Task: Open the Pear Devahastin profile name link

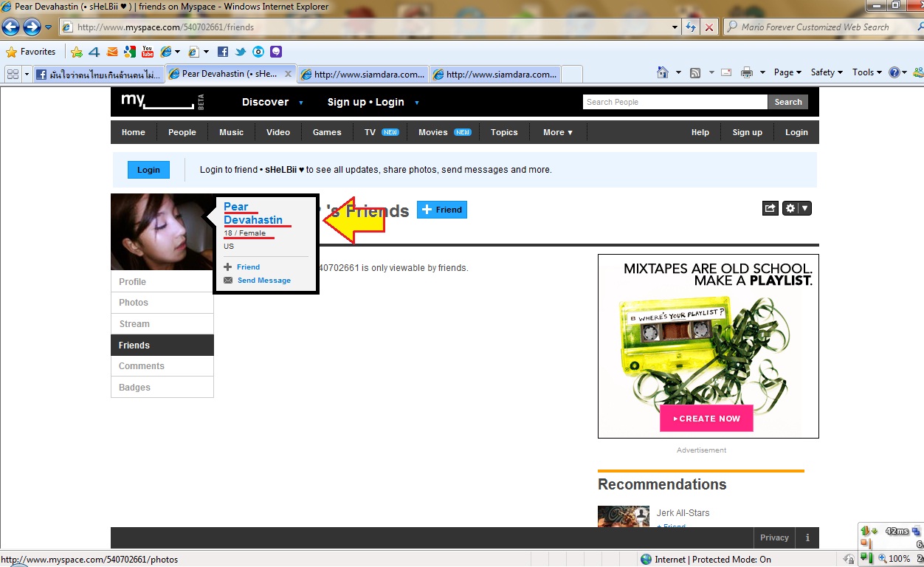Action: tap(253, 213)
